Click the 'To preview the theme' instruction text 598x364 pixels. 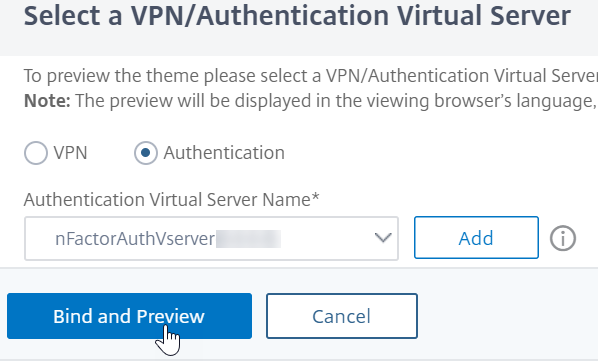click(311, 76)
